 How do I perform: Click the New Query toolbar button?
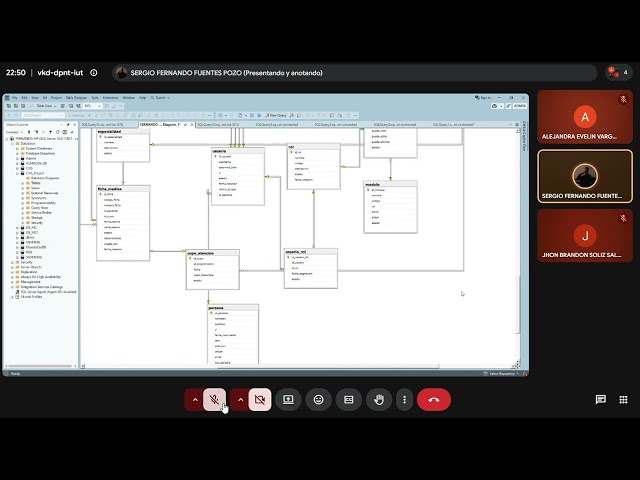[x=276, y=116]
